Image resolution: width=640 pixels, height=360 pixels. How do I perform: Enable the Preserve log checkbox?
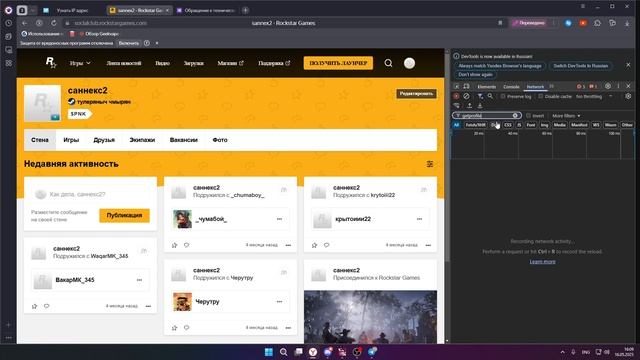[503, 96]
